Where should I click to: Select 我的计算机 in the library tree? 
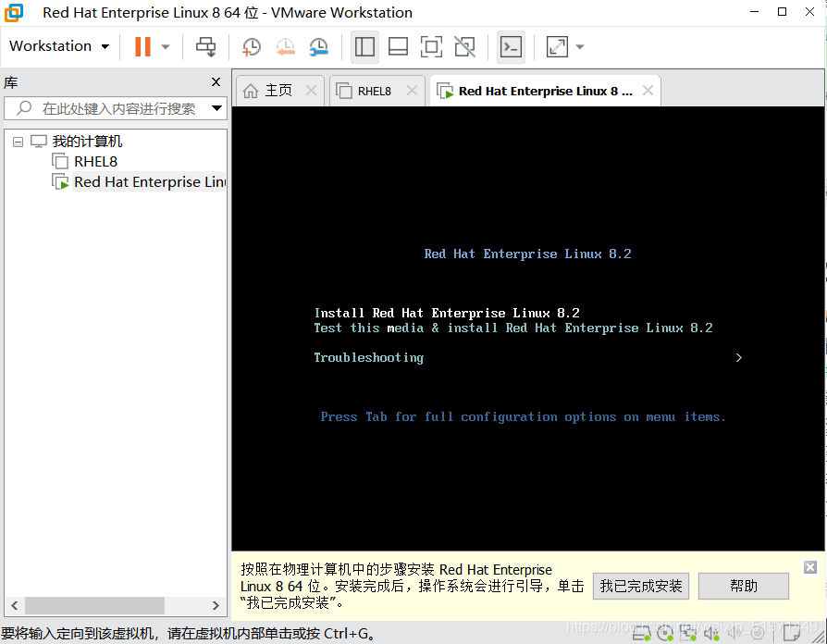pyautogui.click(x=87, y=142)
